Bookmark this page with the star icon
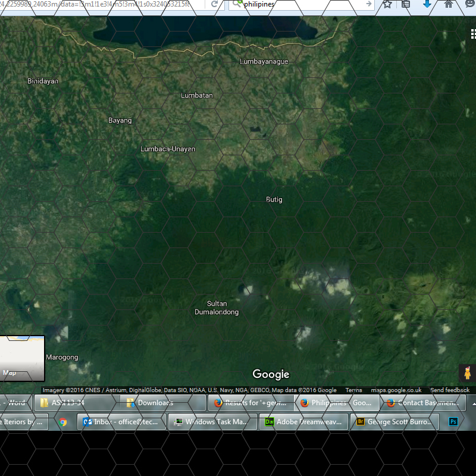 click(x=387, y=4)
